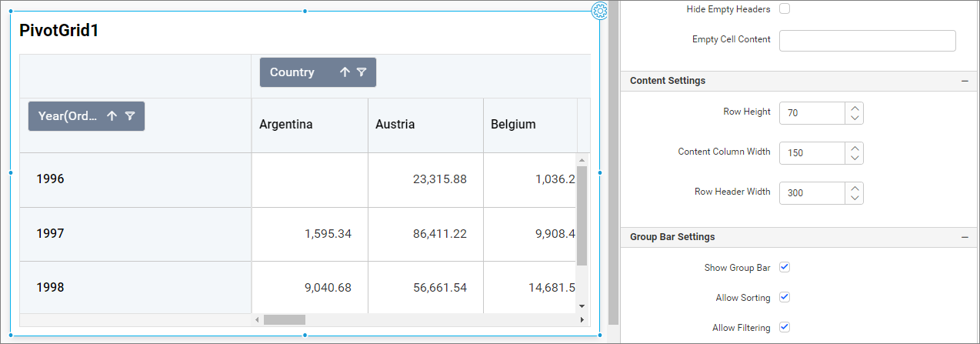Collapse the Group Bar Settings section
This screenshot has height=344, width=980.
[964, 237]
